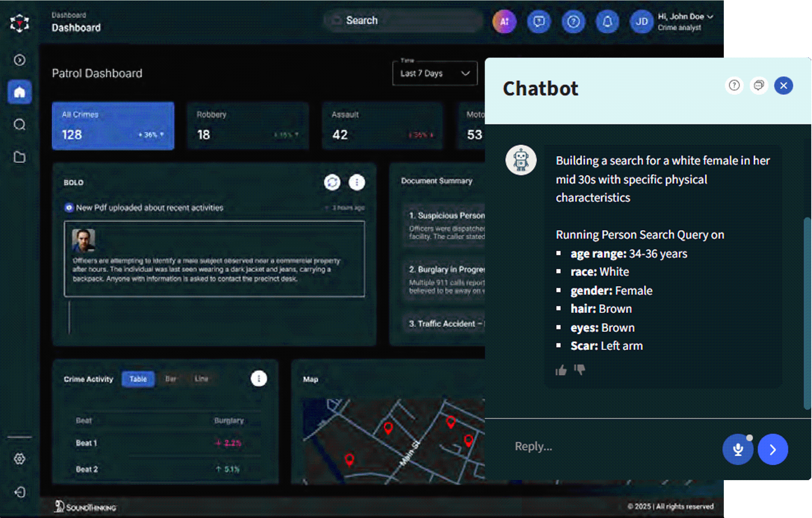Screen dimensions: 812x518
Task: Select the Robbery stat card
Action: point(248,126)
